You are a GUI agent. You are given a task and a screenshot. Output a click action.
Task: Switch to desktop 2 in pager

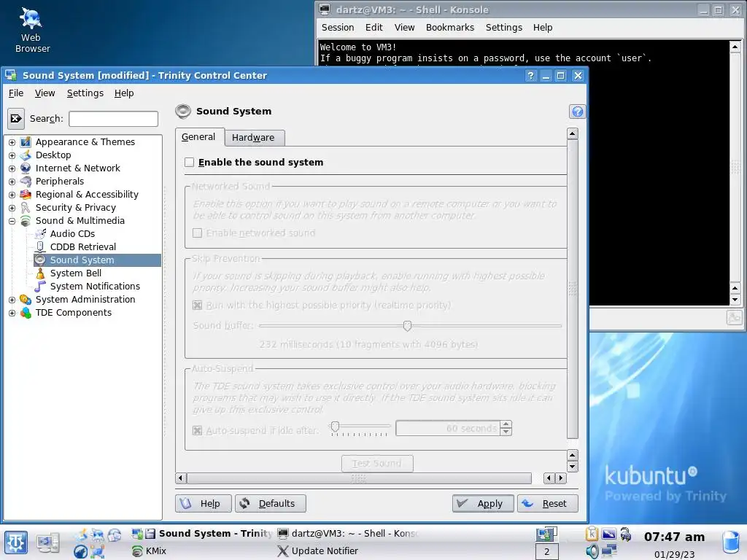pyautogui.click(x=547, y=551)
